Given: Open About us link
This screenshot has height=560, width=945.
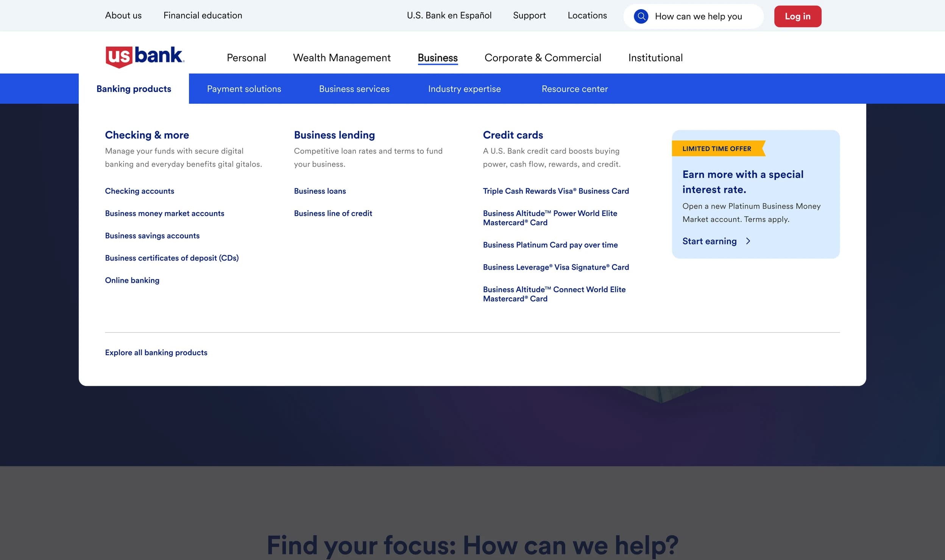Looking at the screenshot, I should coord(123,16).
